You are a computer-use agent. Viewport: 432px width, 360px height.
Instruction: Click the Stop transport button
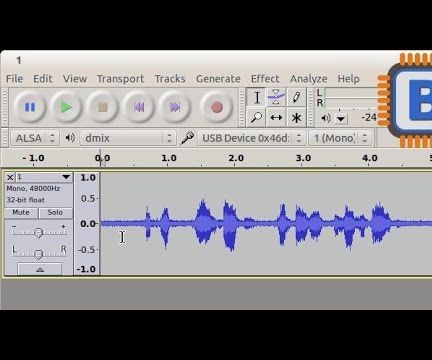(102, 107)
